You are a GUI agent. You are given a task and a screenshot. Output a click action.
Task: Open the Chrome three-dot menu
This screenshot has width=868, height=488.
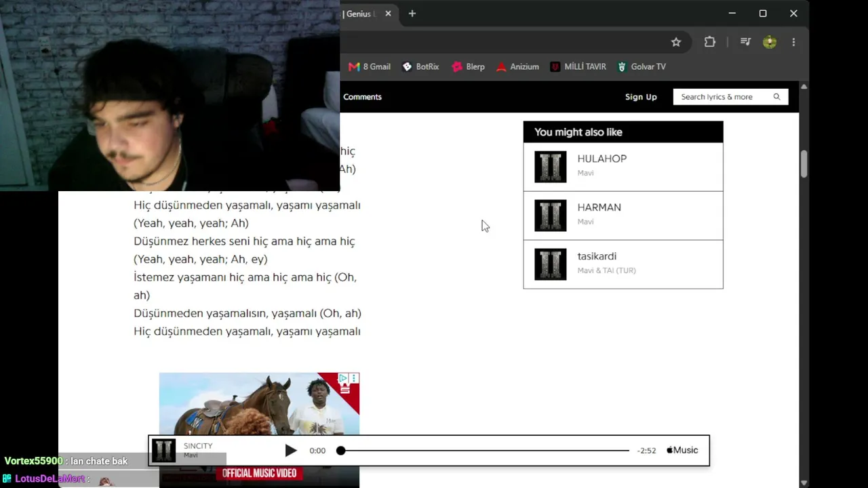pyautogui.click(x=793, y=42)
